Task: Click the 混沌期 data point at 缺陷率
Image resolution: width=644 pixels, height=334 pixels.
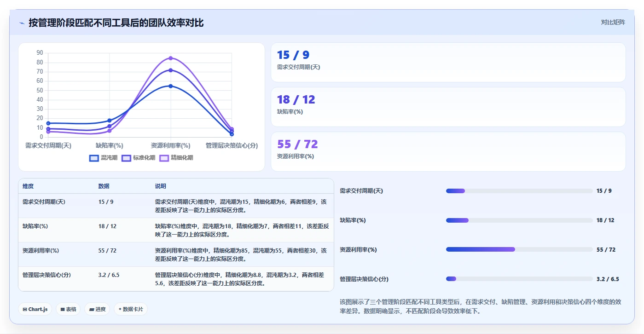Action: 110,121
